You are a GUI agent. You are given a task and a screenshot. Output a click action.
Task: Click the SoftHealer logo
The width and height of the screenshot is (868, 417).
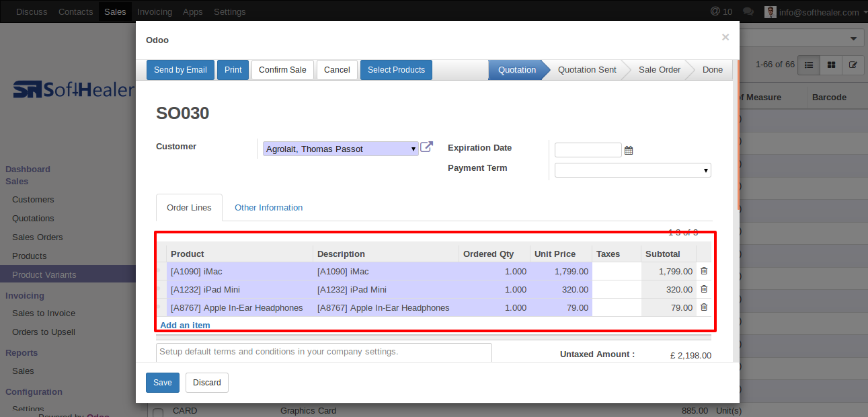[x=73, y=89]
